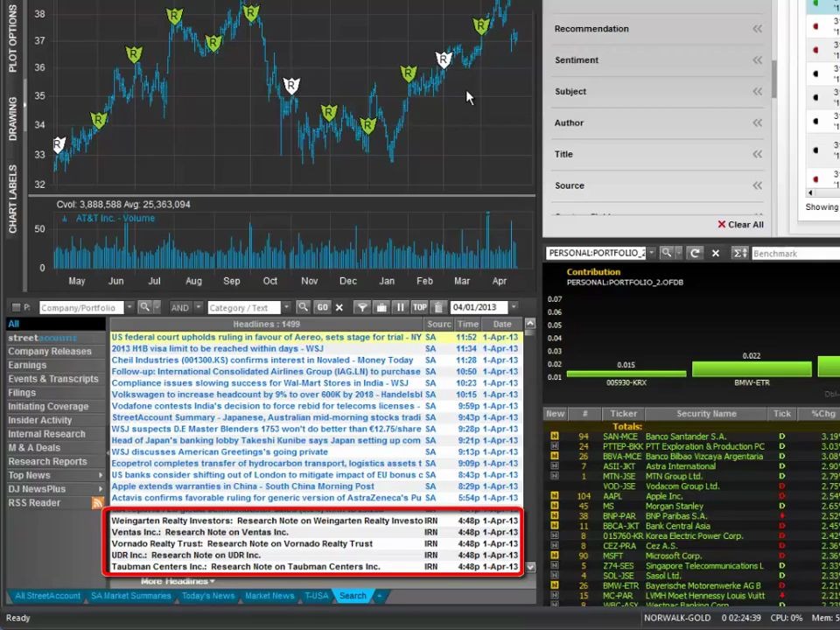Screen dimensions: 840x630
Task: Toggle the P: checkbox in news toolbar
Action: click(x=16, y=307)
